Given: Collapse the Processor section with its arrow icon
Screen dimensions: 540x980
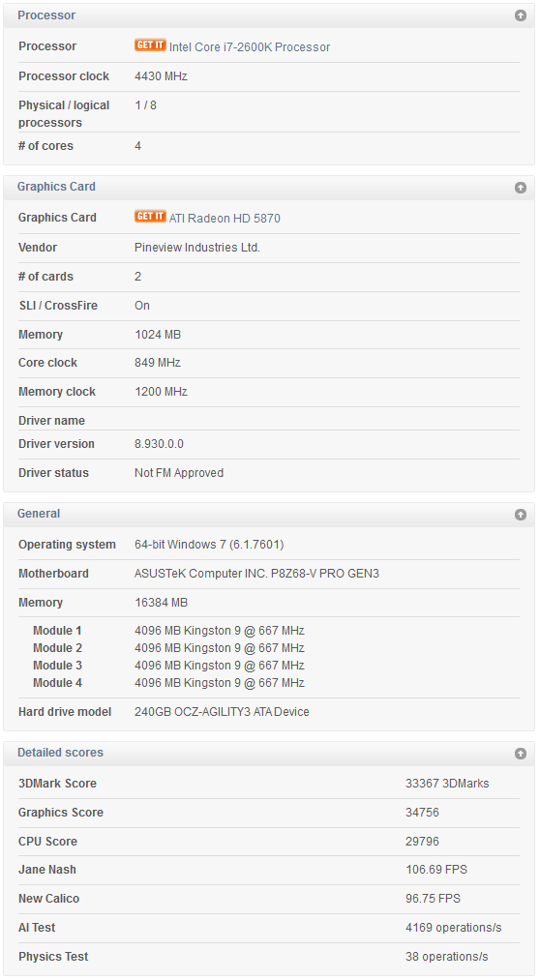Looking at the screenshot, I should pos(520,15).
